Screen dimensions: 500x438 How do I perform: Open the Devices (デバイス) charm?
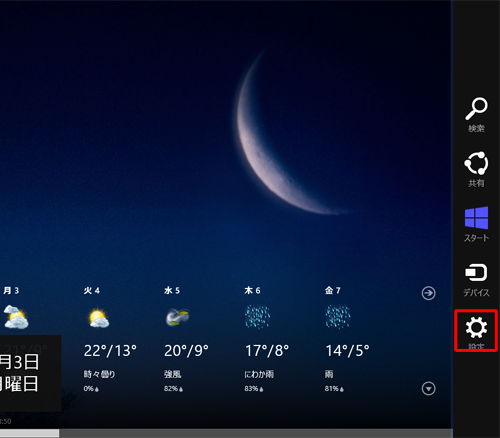[476, 280]
